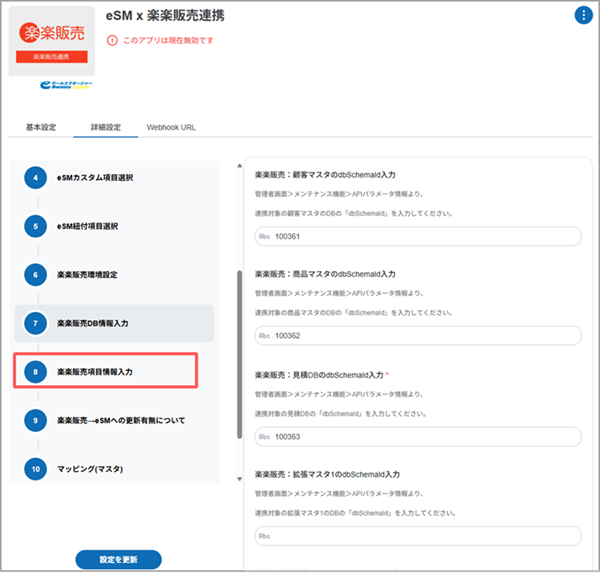Click the step 8 numbered circle icon
The image size is (600, 574).
35,372
